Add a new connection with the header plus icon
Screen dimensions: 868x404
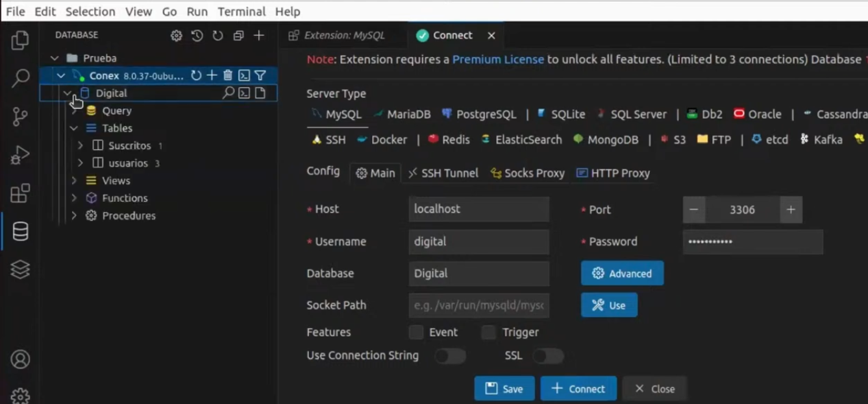[259, 36]
